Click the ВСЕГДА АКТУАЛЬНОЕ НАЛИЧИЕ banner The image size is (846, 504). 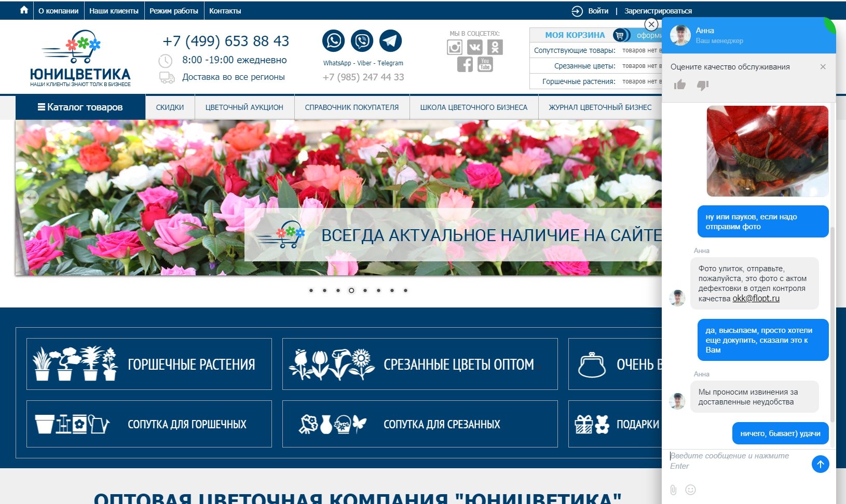(453, 235)
